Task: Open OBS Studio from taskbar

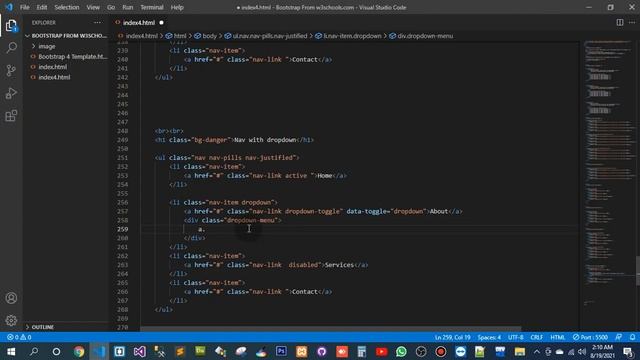Action: tap(421, 351)
